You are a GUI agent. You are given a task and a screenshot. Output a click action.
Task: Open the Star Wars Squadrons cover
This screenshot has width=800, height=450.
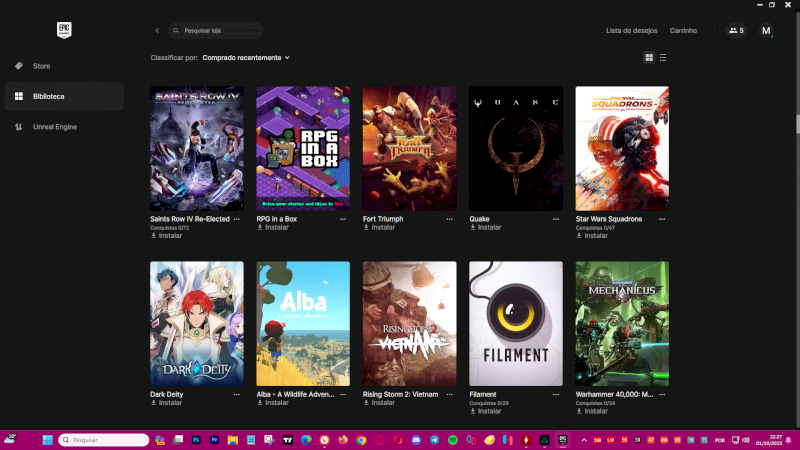[622, 148]
